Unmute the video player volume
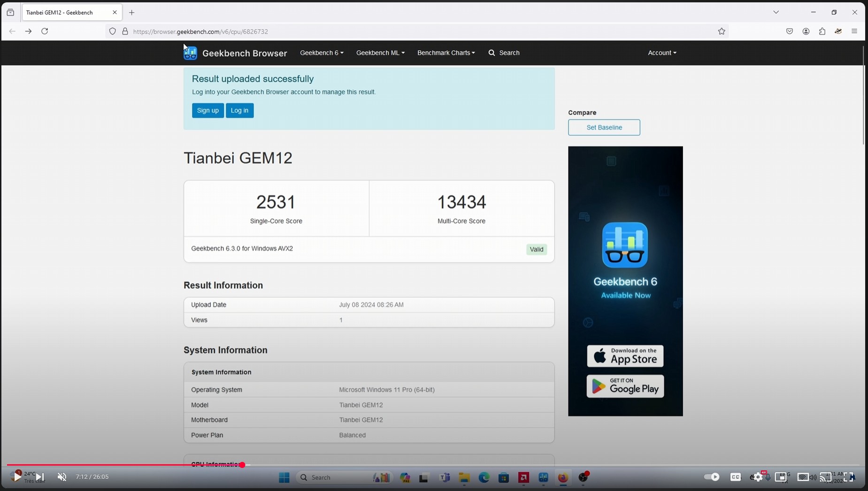 point(62,477)
